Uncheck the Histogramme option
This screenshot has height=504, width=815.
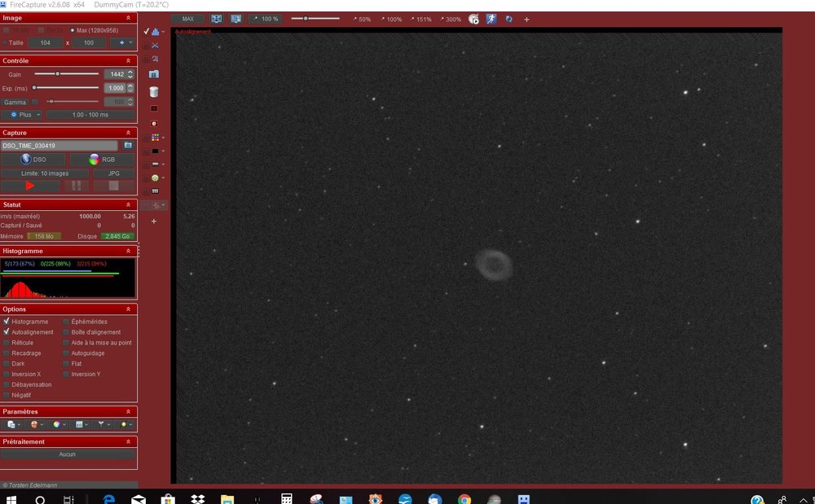click(x=7, y=322)
